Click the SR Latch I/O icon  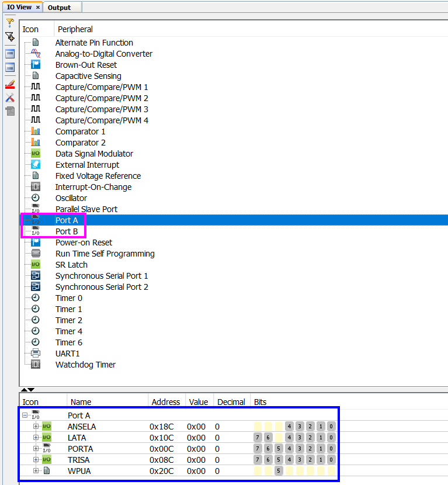36,265
